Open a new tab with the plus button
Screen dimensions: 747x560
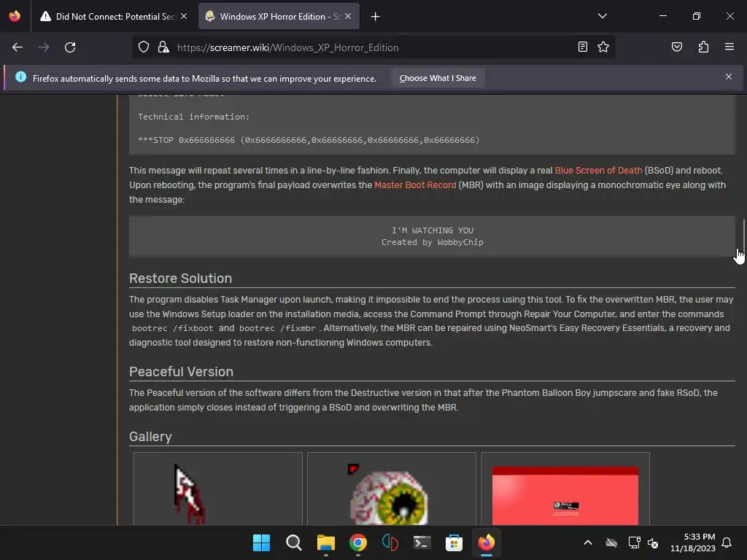(376, 17)
